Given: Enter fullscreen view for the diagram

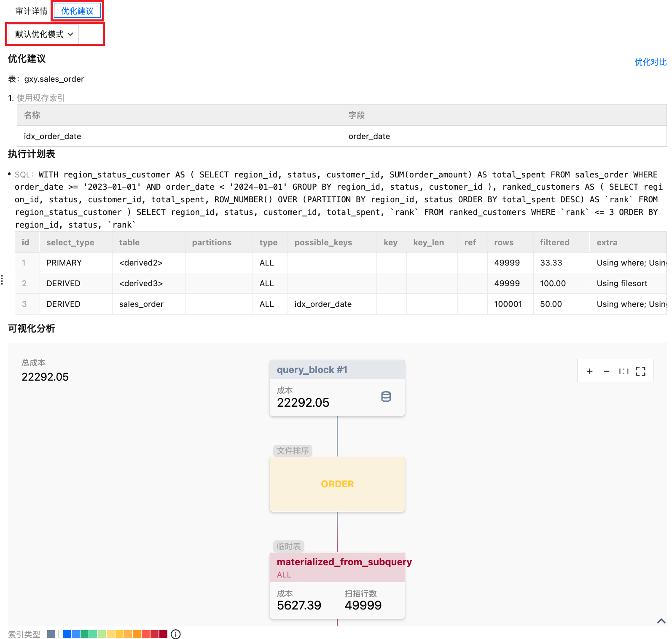Looking at the screenshot, I should pos(641,371).
